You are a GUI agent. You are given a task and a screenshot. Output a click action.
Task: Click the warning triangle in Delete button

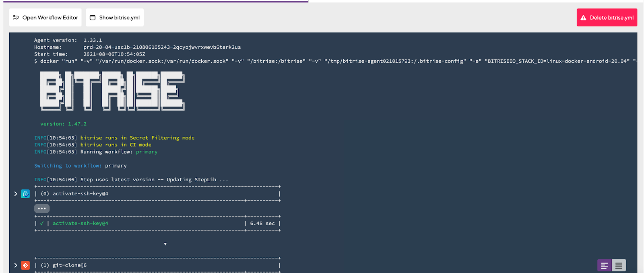point(583,18)
